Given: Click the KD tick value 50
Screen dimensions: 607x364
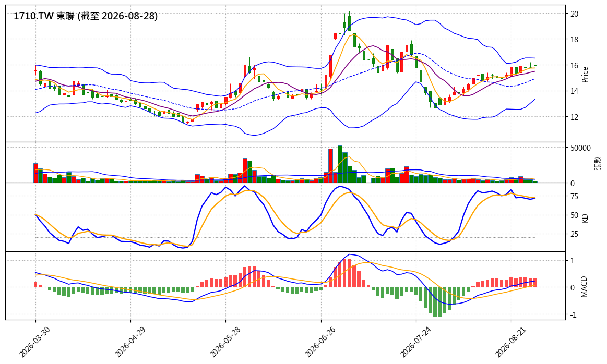Looking at the screenshot, I should (575, 215).
